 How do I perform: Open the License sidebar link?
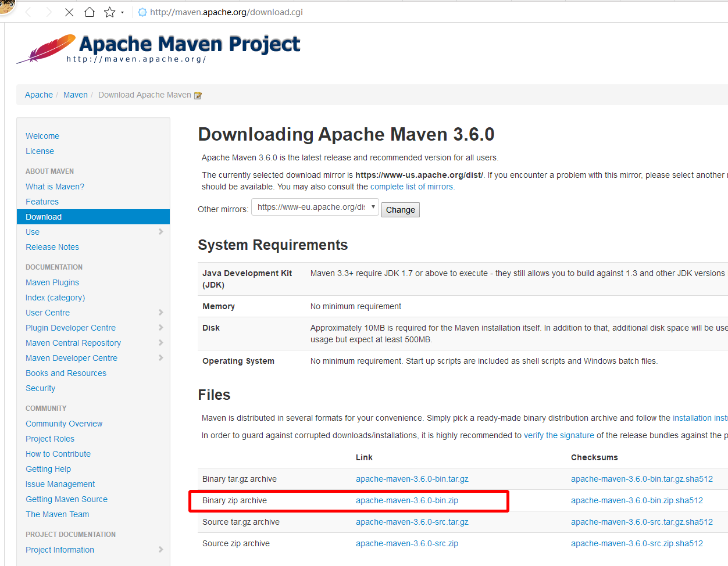(x=40, y=151)
